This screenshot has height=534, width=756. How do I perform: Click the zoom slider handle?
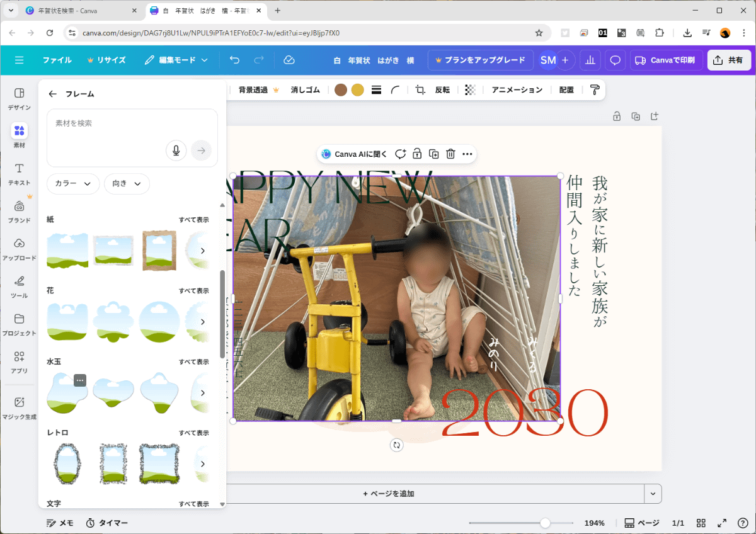click(545, 523)
